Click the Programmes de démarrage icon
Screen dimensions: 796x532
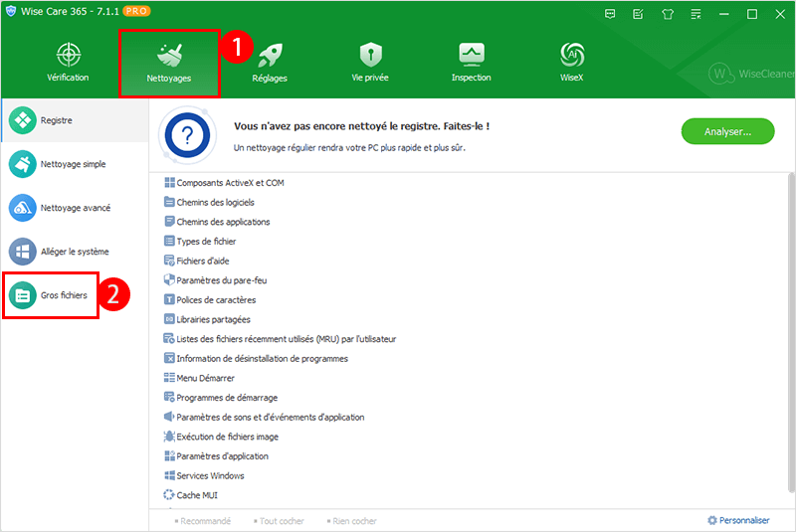169,397
